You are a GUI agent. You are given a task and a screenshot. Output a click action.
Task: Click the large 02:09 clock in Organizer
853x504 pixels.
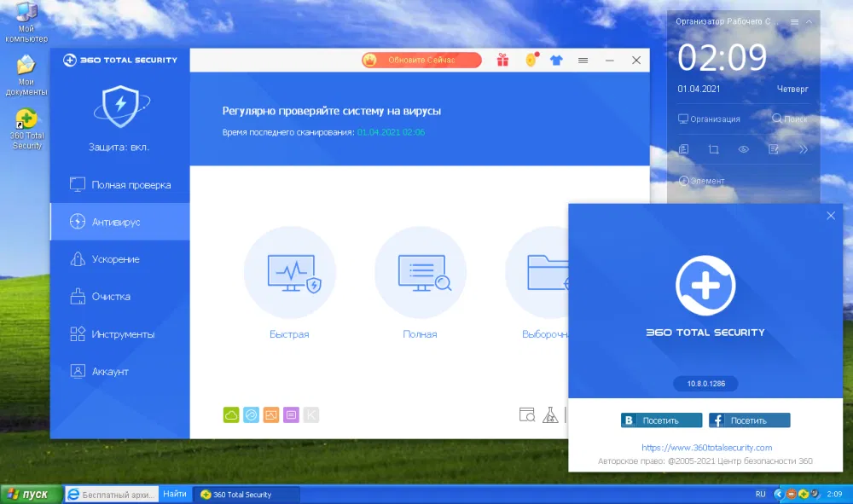coord(722,57)
